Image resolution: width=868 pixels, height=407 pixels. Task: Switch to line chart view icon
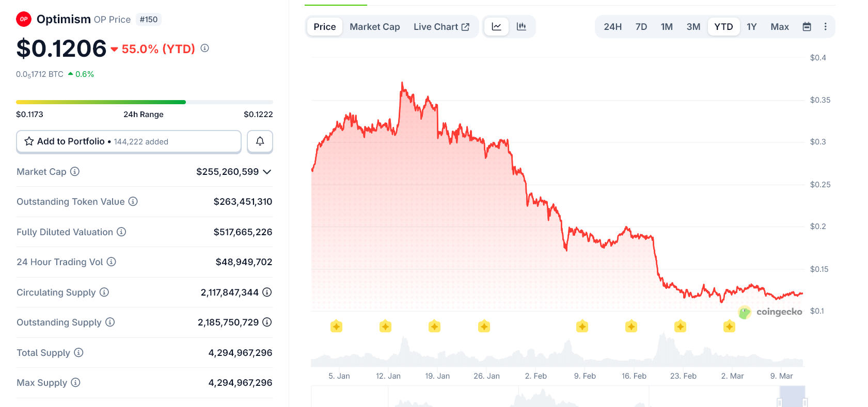click(x=496, y=27)
